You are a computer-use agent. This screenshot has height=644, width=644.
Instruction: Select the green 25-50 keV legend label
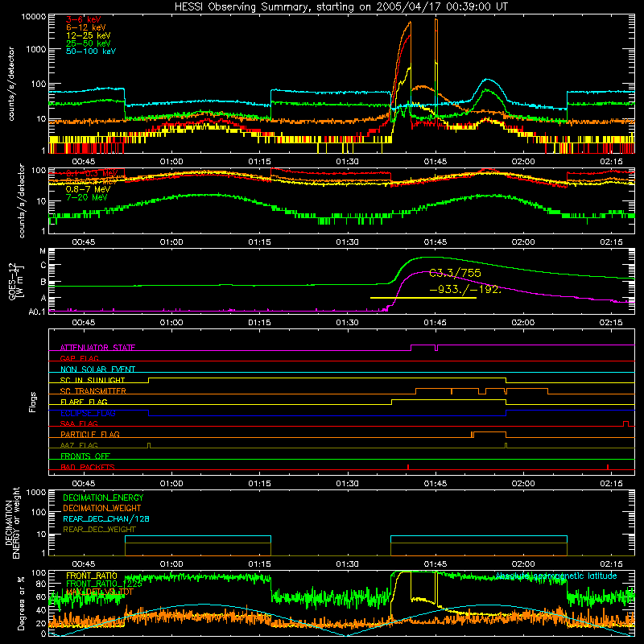coord(89,43)
